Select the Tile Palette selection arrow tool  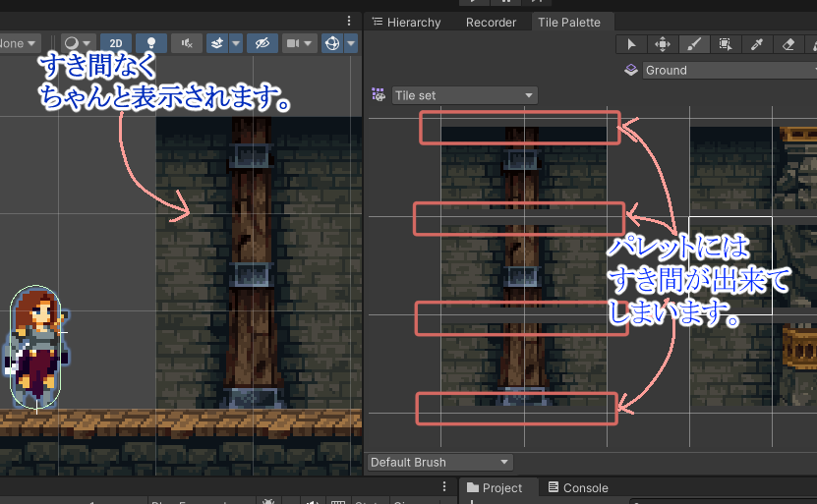coord(631,44)
